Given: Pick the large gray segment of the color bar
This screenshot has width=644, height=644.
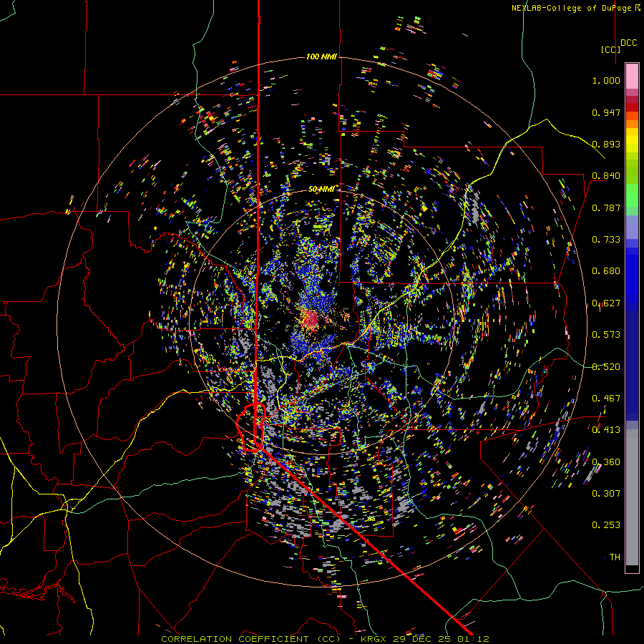Looking at the screenshot, I should (632, 497).
